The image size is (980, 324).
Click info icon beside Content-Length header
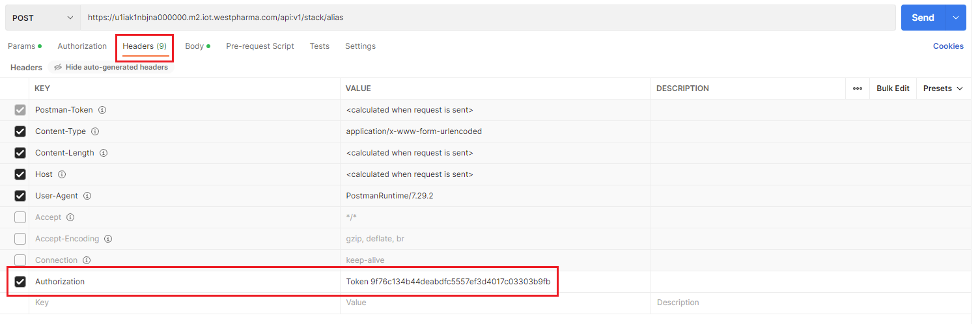104,153
